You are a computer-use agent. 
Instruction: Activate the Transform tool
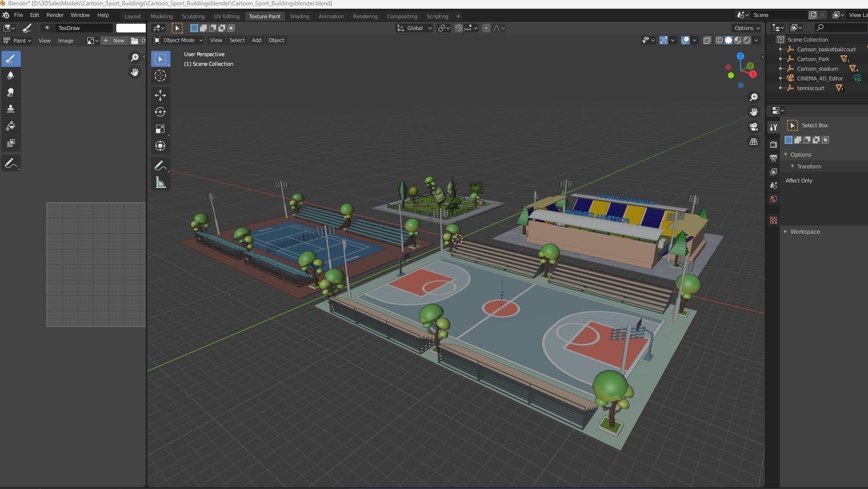160,146
